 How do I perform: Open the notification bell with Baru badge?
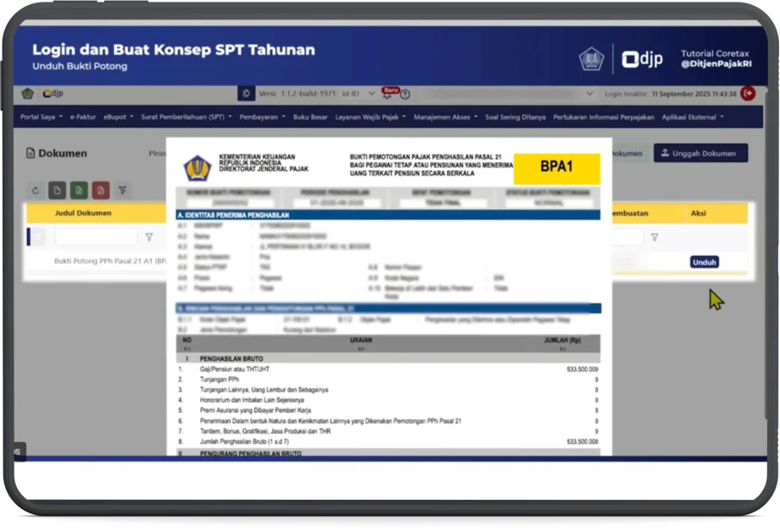(387, 94)
